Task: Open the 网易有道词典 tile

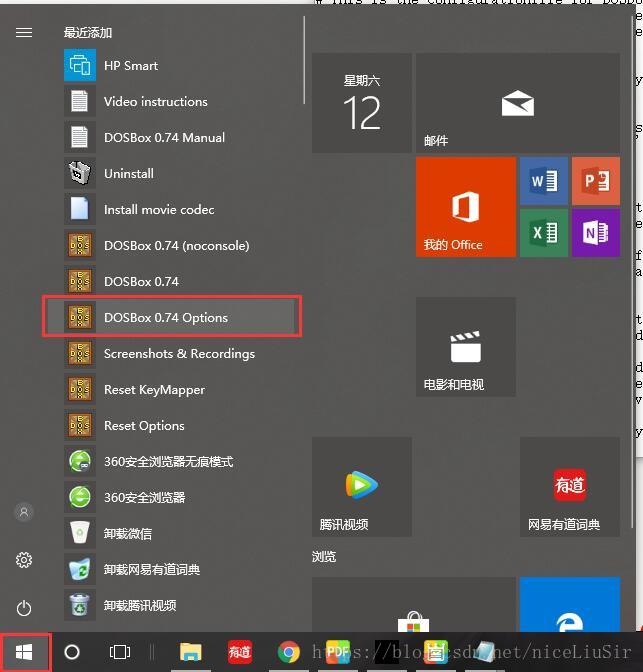Action: pyautogui.click(x=570, y=487)
